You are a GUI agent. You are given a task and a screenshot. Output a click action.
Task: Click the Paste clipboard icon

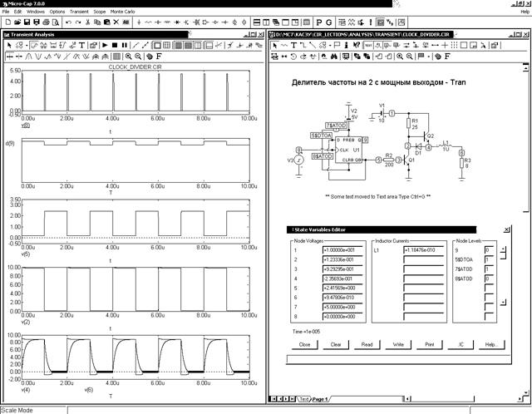[x=106, y=22]
